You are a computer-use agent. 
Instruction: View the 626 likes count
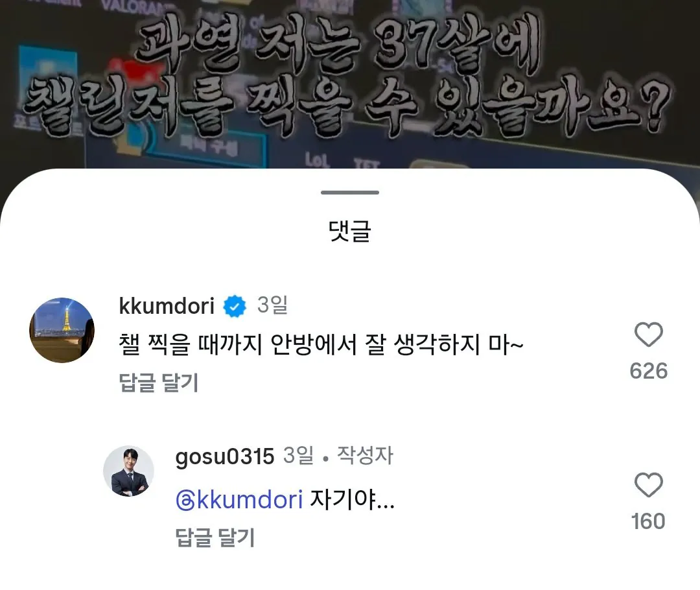point(648,371)
